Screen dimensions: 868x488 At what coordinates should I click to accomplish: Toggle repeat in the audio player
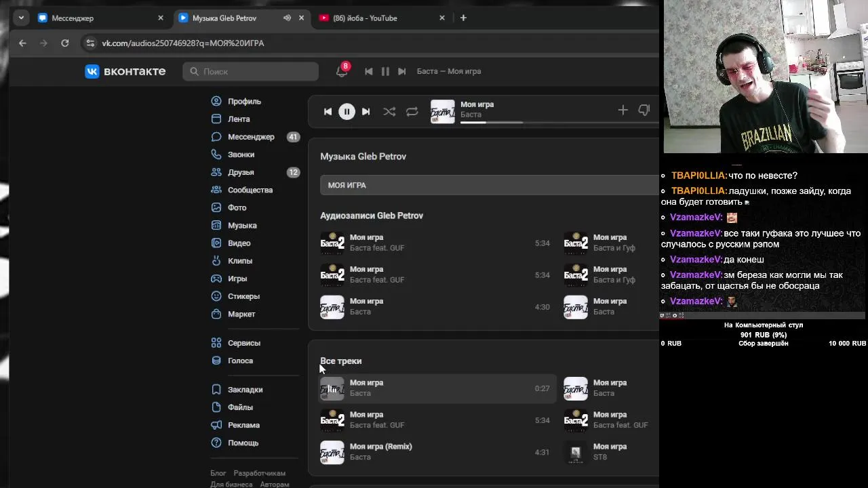(x=412, y=112)
